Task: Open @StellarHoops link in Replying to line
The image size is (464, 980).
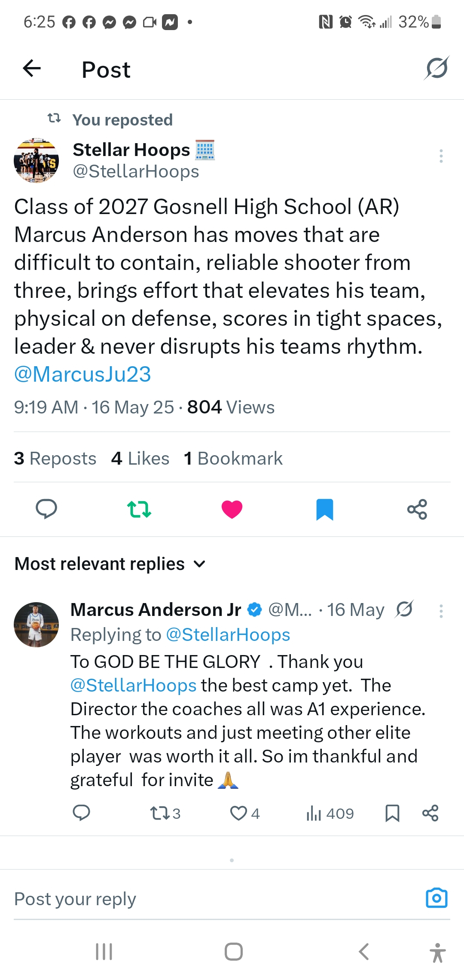Action: pyautogui.click(x=228, y=635)
